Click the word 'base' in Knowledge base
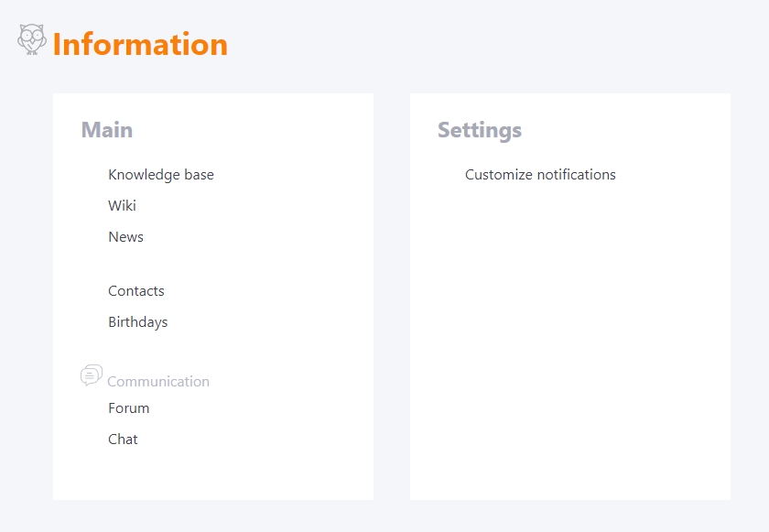The image size is (769, 532). click(200, 175)
